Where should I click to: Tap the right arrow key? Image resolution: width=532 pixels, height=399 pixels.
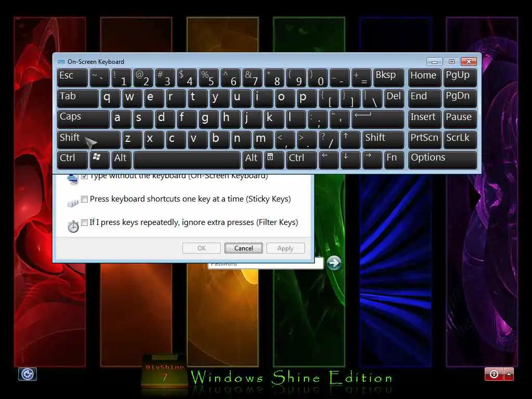[372, 159]
